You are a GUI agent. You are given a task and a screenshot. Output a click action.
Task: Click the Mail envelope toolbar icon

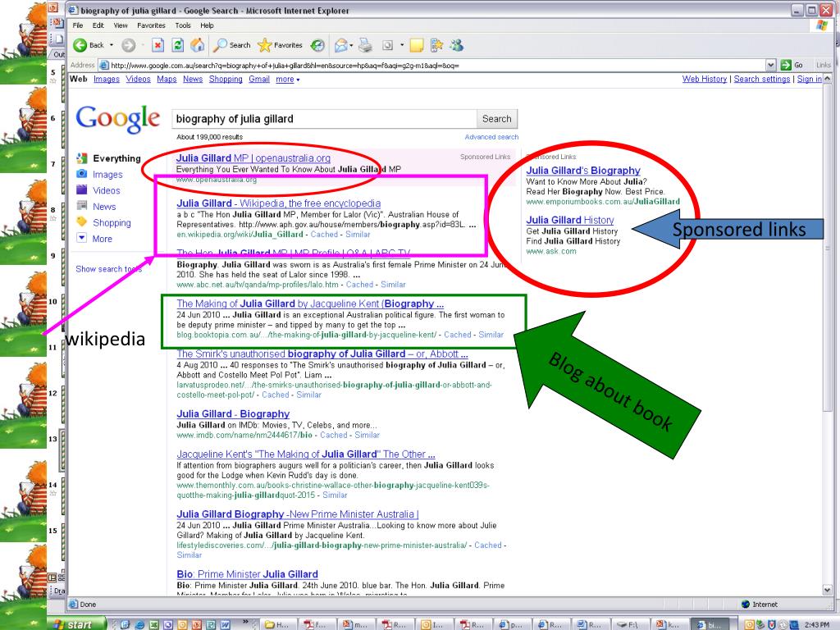340,46
